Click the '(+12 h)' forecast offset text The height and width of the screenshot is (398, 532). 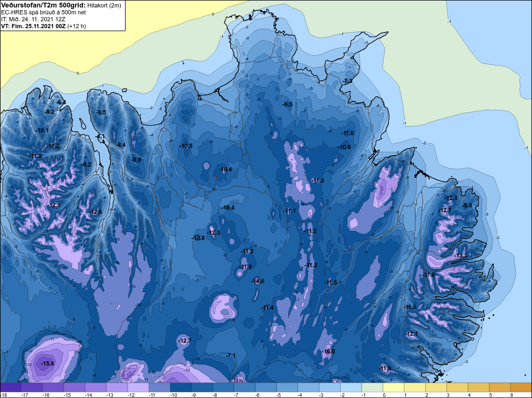[x=77, y=26]
